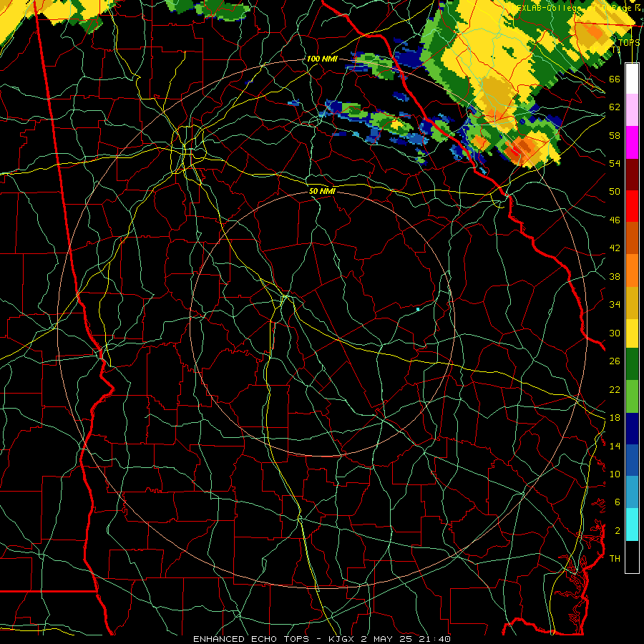Click the "50 NMI" range ring label
Image resolution: width=644 pixels, height=644 pixels.
pos(323,191)
